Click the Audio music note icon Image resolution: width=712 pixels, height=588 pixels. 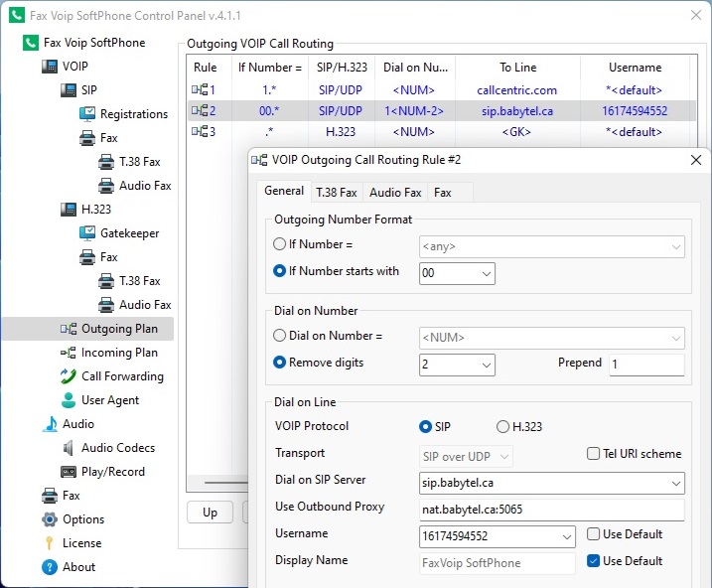51,424
